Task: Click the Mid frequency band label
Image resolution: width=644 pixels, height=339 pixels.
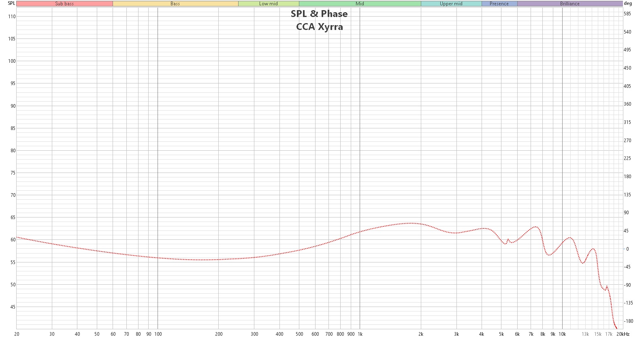Action: click(360, 4)
